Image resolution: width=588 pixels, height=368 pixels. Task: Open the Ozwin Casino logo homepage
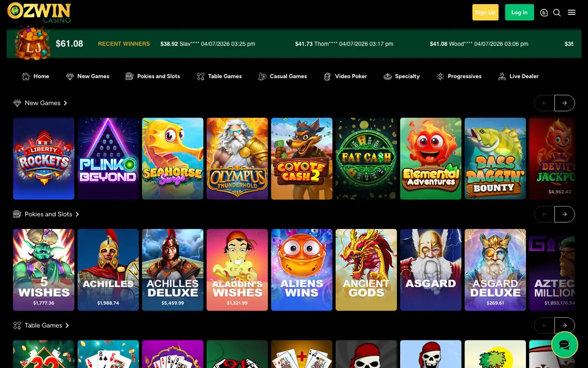(39, 12)
